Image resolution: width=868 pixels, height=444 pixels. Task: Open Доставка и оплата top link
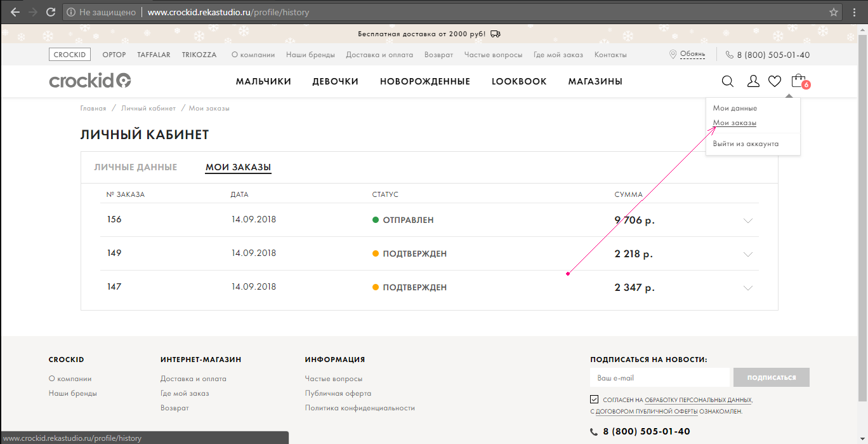point(379,55)
